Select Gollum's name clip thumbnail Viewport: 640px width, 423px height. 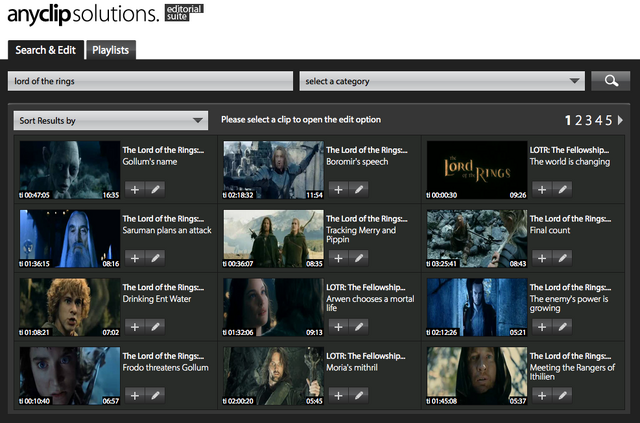tap(69, 170)
